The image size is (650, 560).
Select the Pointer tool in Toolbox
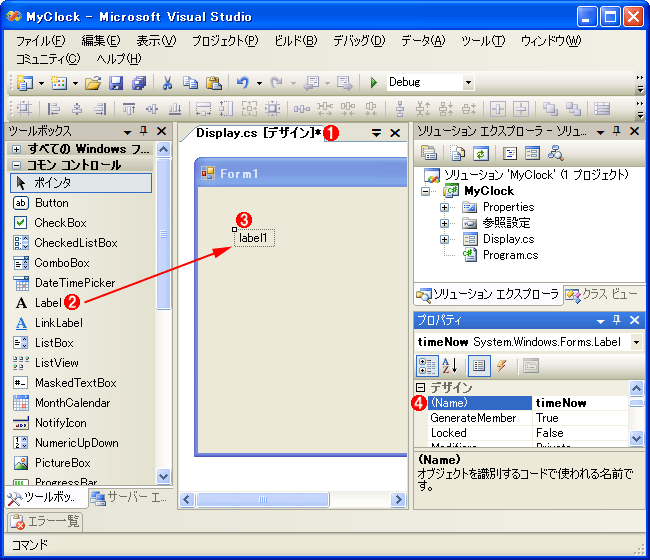click(81, 183)
